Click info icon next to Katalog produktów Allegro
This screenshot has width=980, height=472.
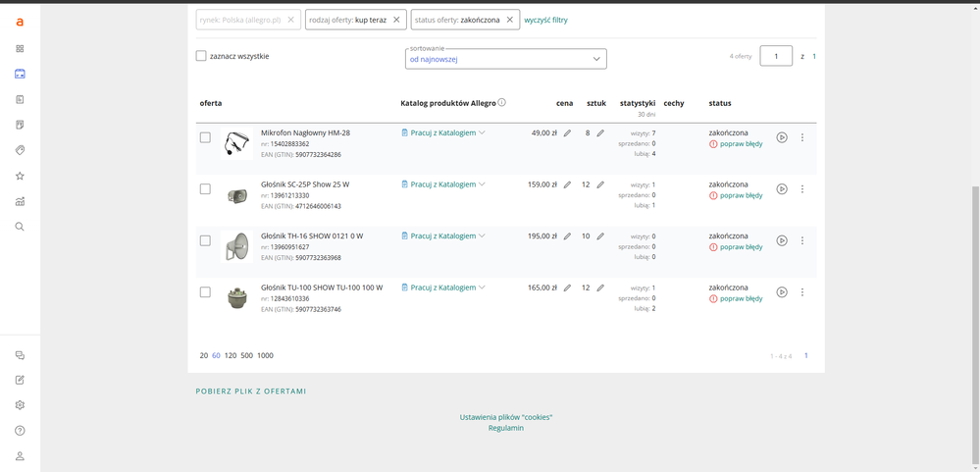502,102
